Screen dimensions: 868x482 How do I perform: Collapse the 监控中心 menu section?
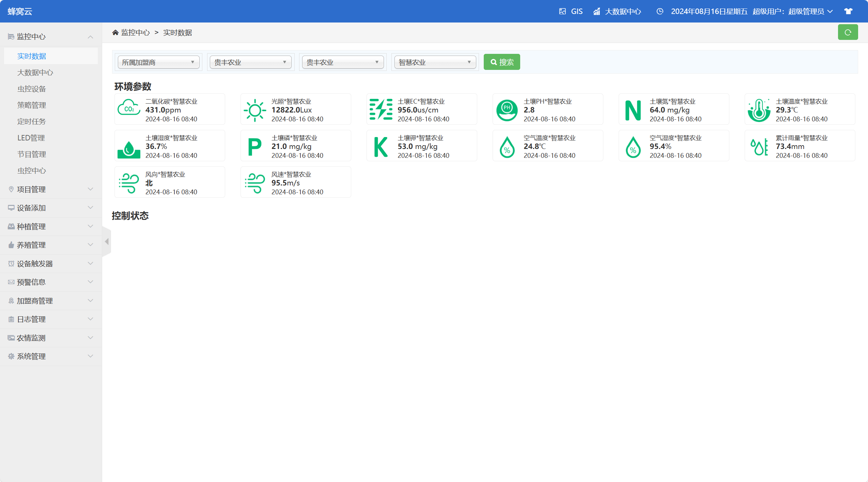pyautogui.click(x=51, y=37)
